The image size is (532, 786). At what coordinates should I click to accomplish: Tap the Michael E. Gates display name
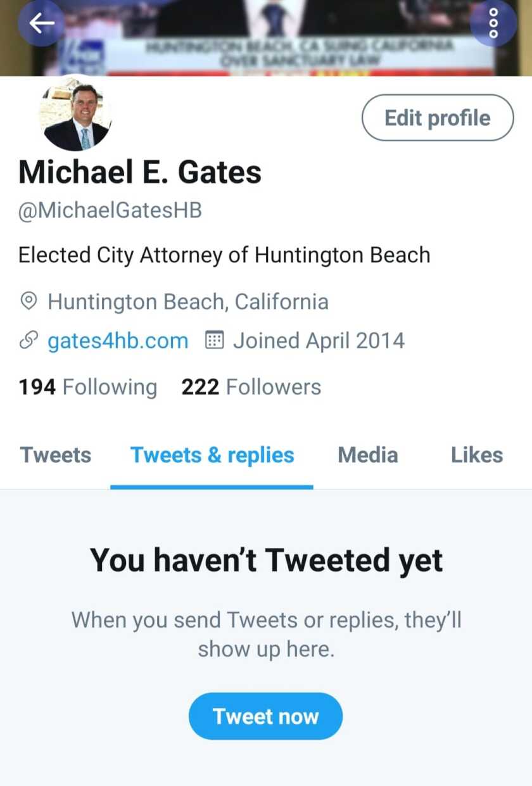140,172
